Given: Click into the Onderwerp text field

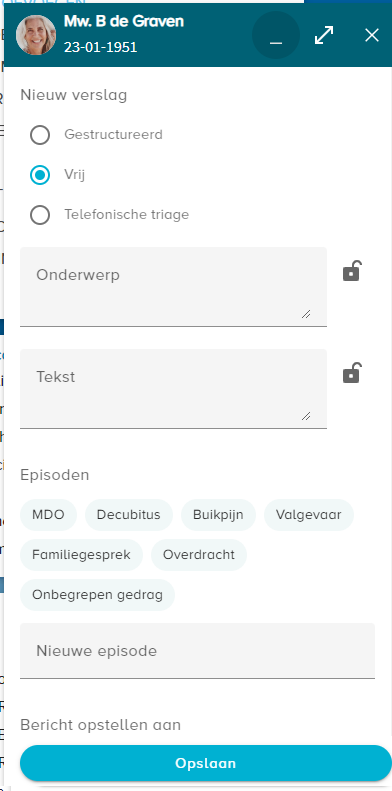Looking at the screenshot, I should tap(174, 287).
